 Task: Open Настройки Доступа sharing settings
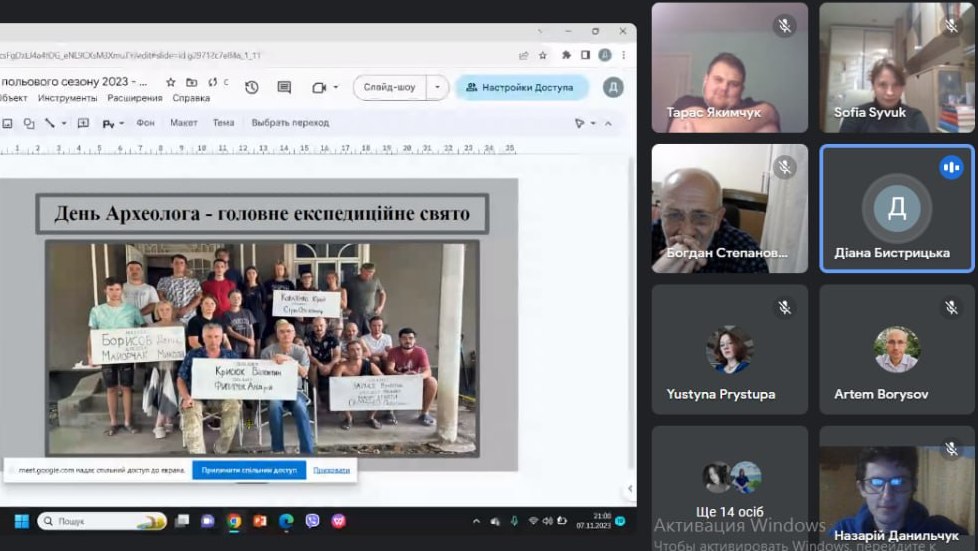click(521, 87)
